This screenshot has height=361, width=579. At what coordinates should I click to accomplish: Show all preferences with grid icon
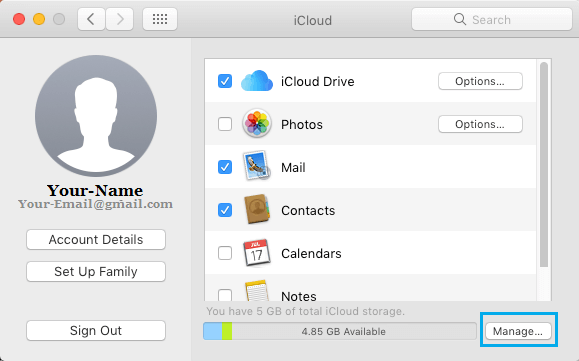(160, 19)
